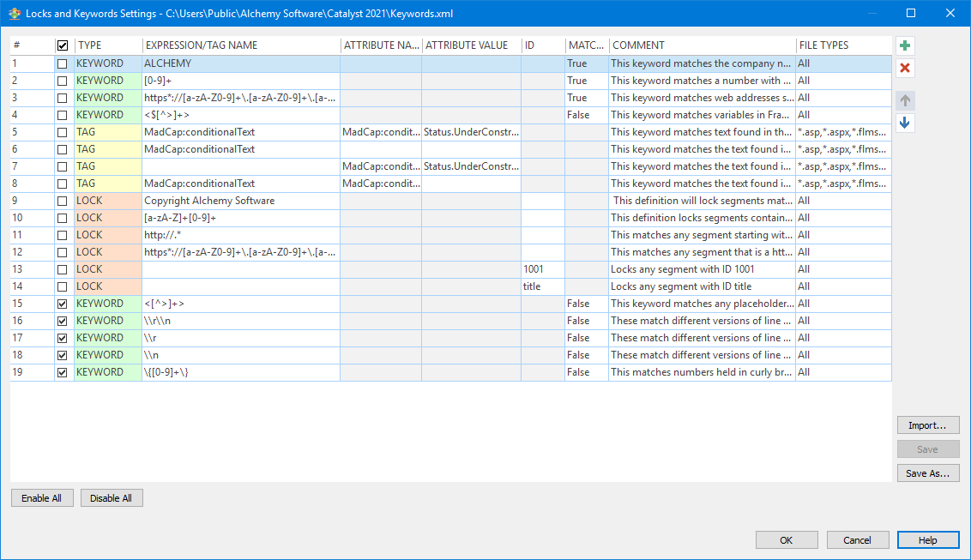Click the <[^>]+> expression in row 15
The width and height of the screenshot is (971, 560).
point(241,304)
